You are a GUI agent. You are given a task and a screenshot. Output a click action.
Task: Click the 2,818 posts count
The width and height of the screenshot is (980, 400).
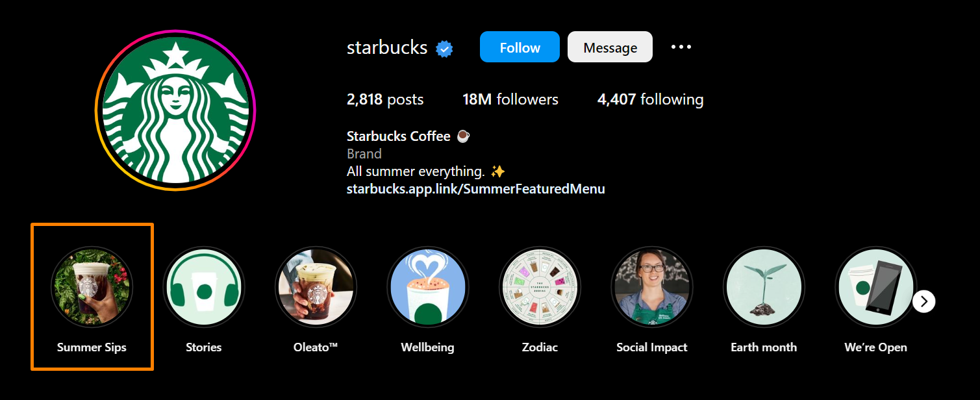coord(384,99)
